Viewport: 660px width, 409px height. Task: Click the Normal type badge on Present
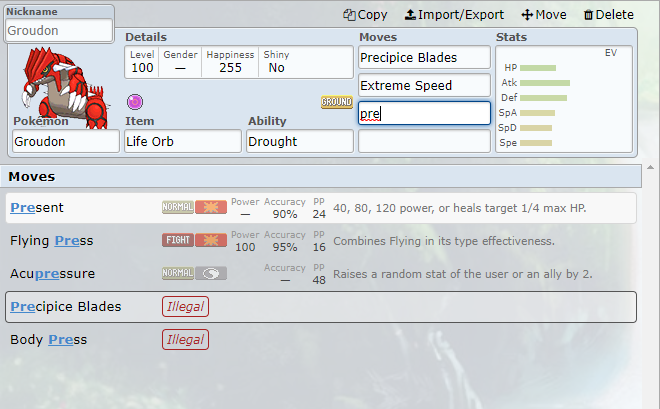(178, 207)
